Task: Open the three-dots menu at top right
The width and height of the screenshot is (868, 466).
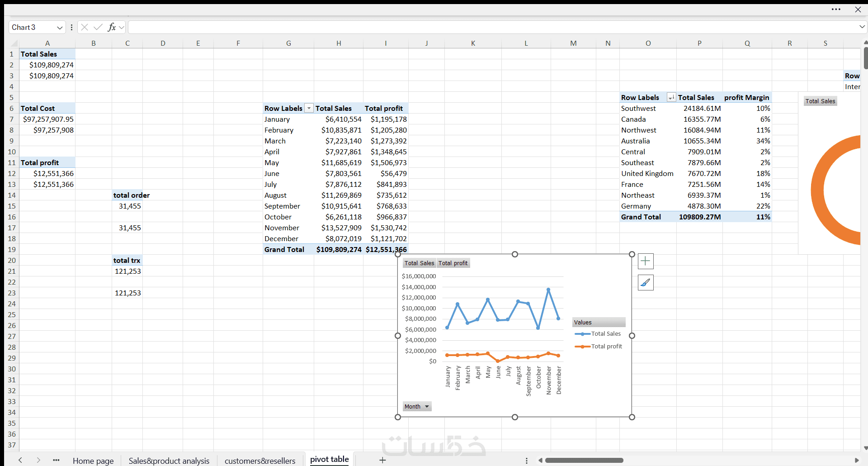Action: [x=836, y=9]
